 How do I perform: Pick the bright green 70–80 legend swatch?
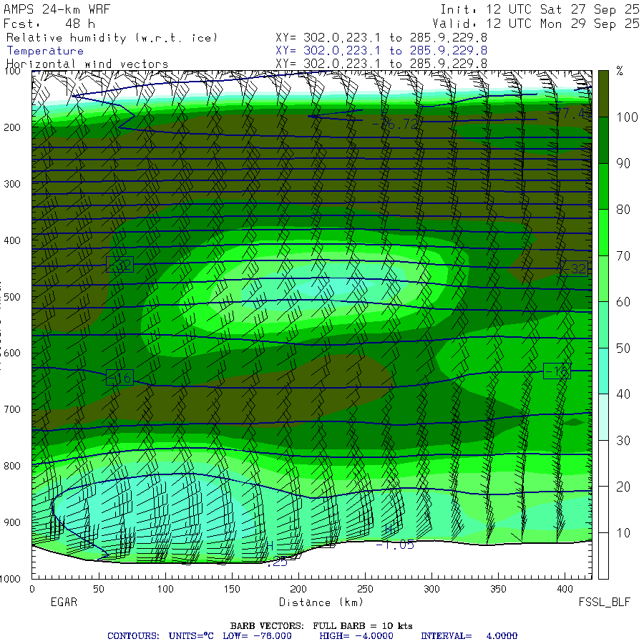(x=603, y=233)
